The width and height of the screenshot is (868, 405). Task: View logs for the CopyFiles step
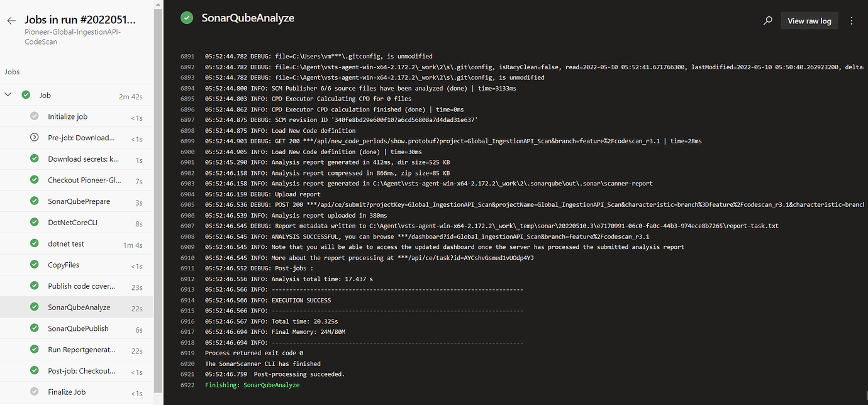[x=65, y=264]
